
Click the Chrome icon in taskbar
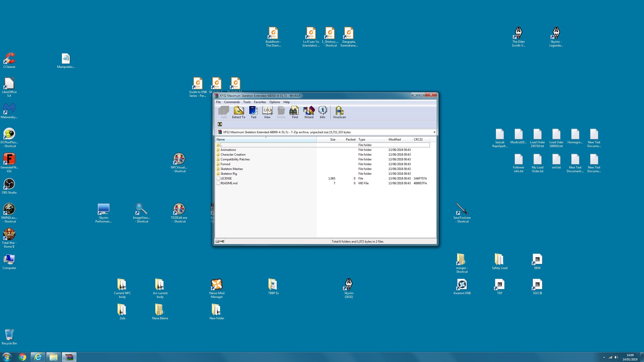pos(22,357)
